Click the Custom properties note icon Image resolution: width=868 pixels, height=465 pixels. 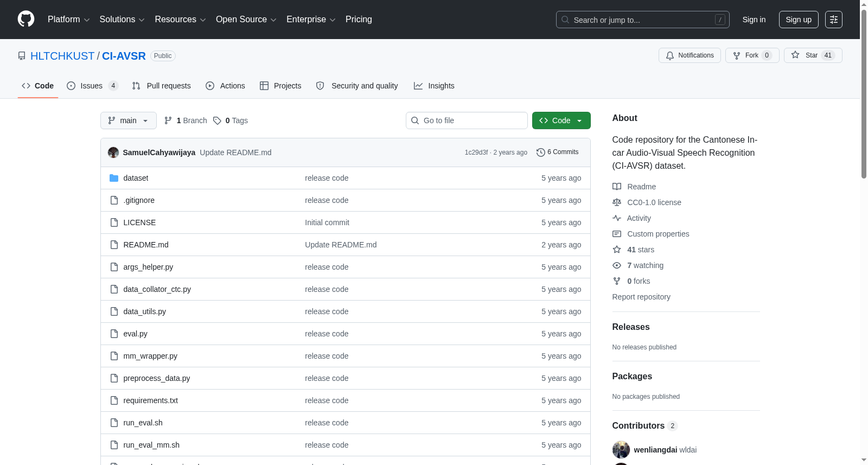click(617, 234)
